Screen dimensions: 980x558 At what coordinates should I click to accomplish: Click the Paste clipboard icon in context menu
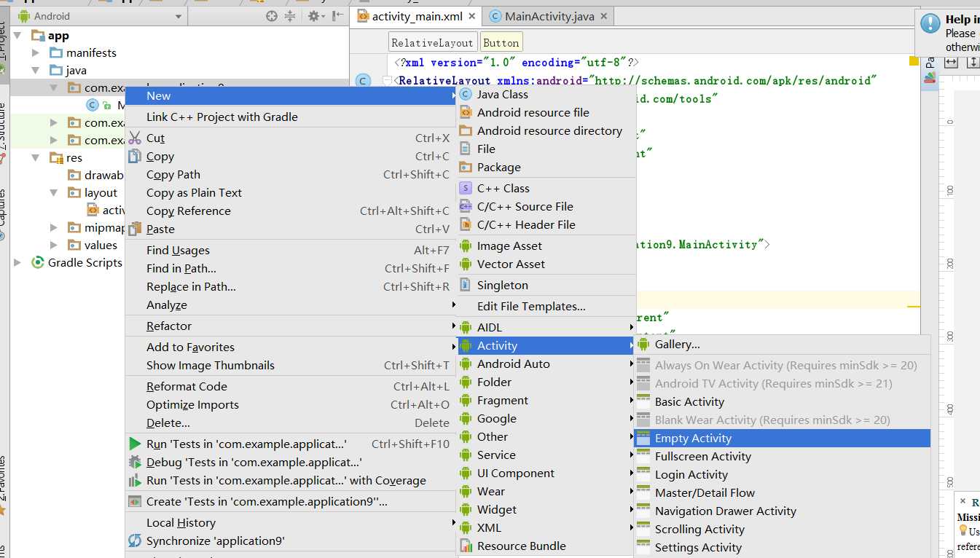[135, 229]
